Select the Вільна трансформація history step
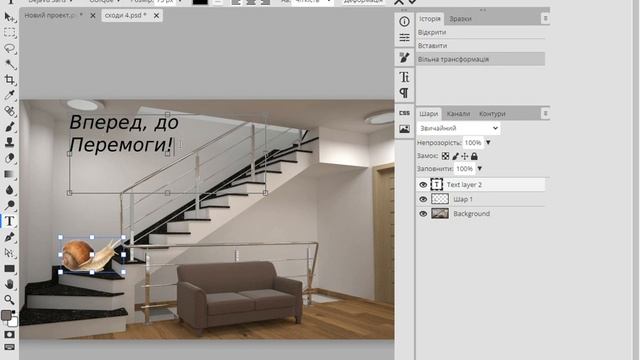Image resolution: width=640 pixels, height=360 pixels. pyautogui.click(x=481, y=59)
